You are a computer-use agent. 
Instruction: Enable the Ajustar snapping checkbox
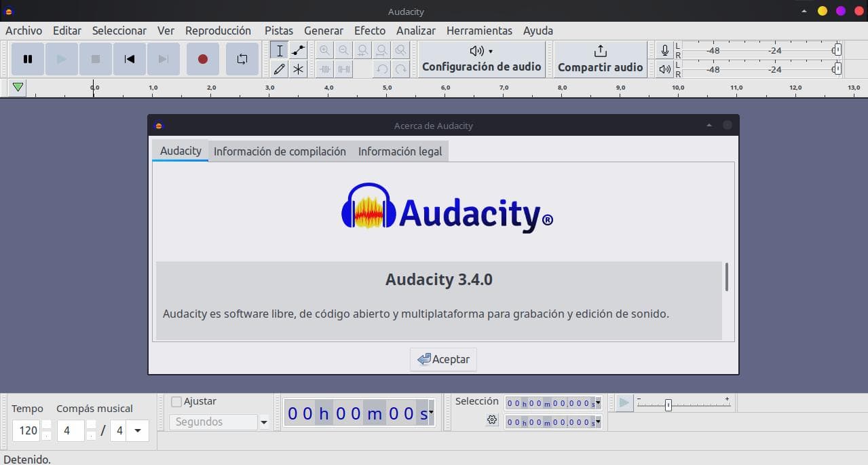point(176,401)
